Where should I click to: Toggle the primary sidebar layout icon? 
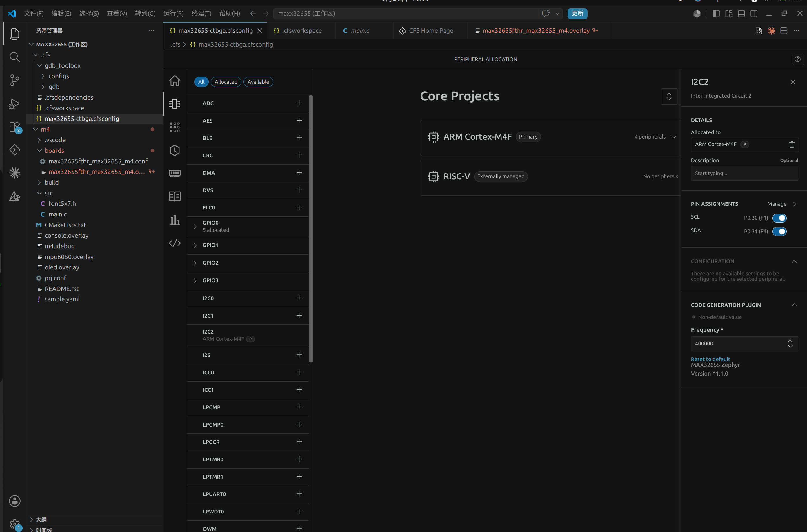point(716,14)
